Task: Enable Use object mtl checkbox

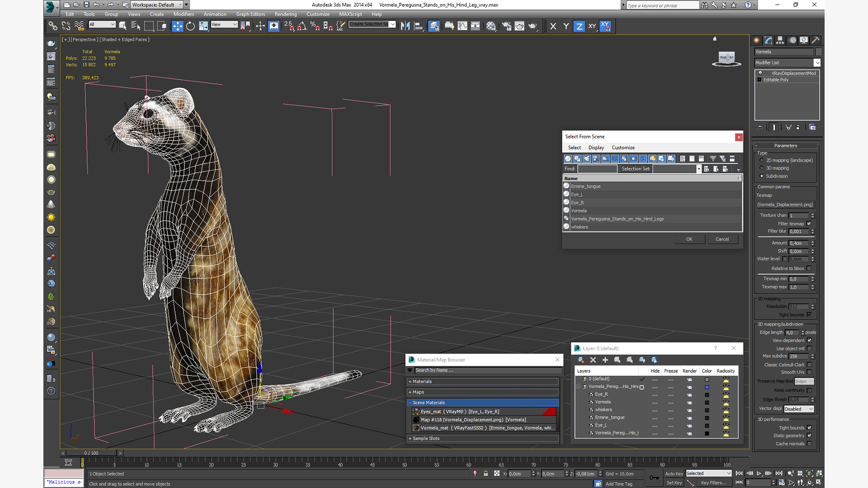Action: pyautogui.click(x=809, y=348)
